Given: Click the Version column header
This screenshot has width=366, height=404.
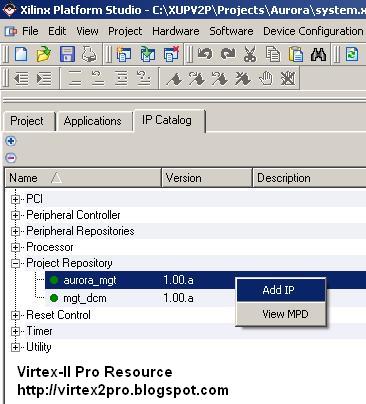Looking at the screenshot, I should (x=207, y=178).
